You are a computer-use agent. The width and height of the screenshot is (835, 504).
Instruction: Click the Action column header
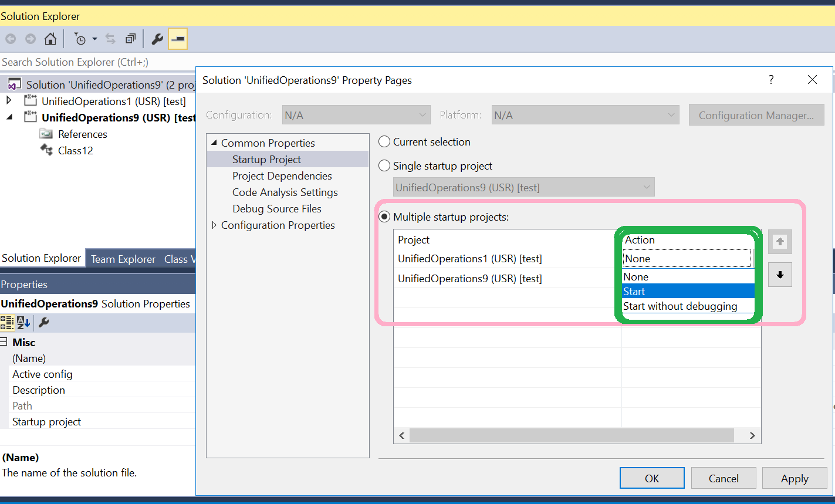coord(688,239)
